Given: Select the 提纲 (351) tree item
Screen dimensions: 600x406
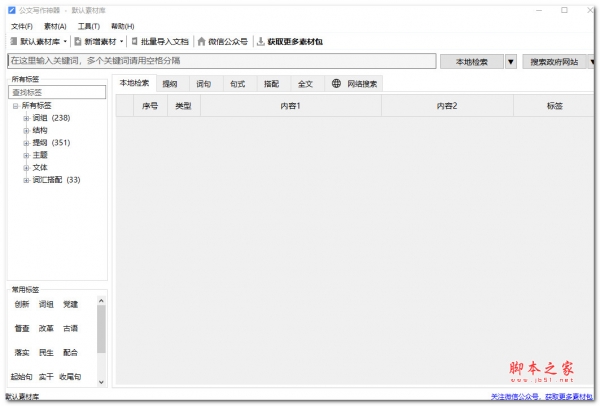Looking at the screenshot, I should tap(51, 143).
